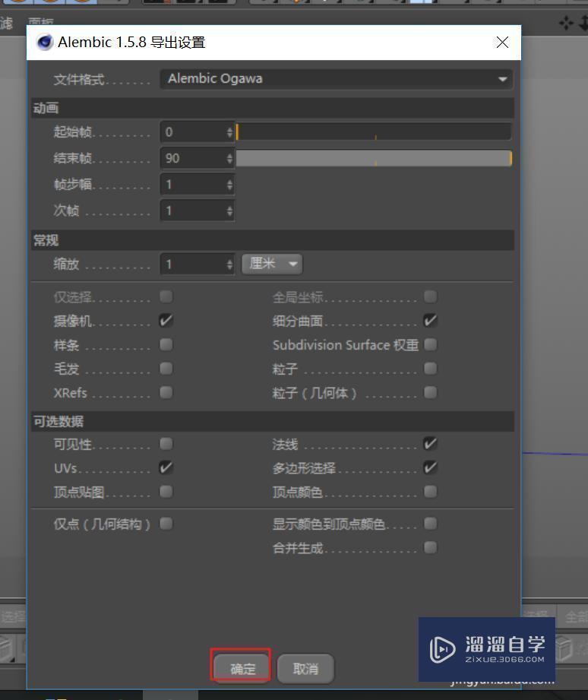The height and width of the screenshot is (700, 588).
Task: Enable the 样条 checkbox
Action: (x=166, y=344)
